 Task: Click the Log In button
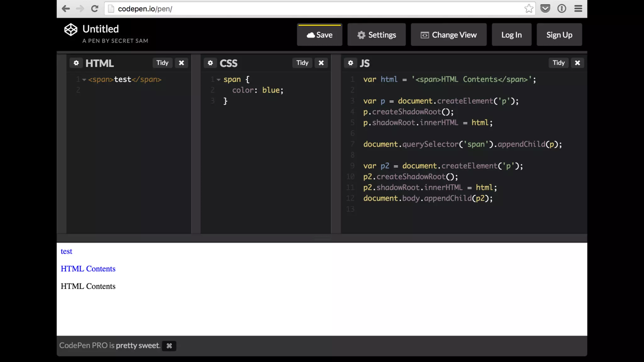pyautogui.click(x=511, y=35)
